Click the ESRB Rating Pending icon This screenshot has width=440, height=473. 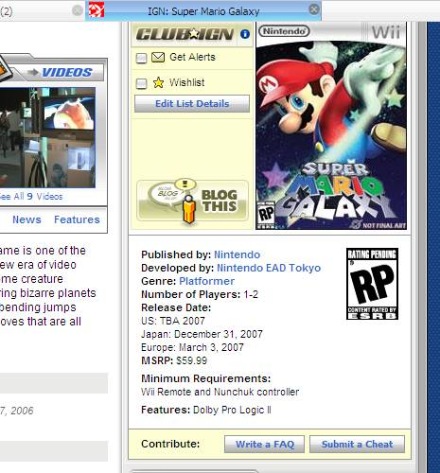372,284
